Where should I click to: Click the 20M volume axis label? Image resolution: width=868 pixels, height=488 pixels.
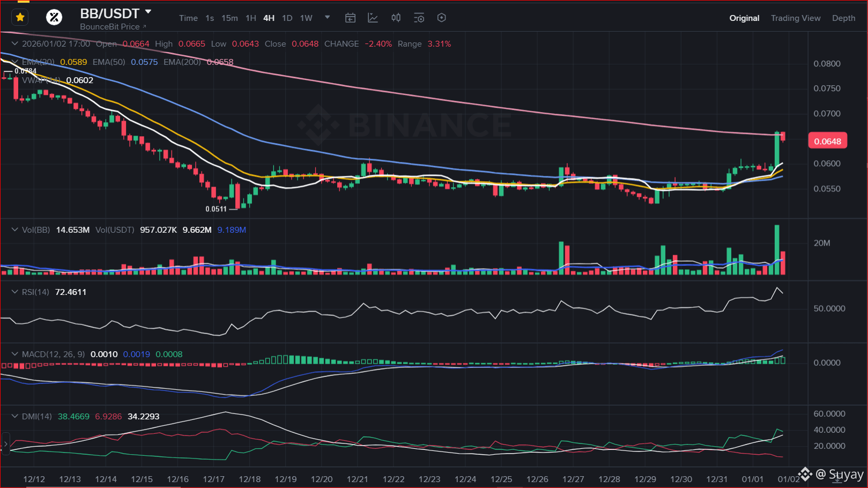coord(822,243)
